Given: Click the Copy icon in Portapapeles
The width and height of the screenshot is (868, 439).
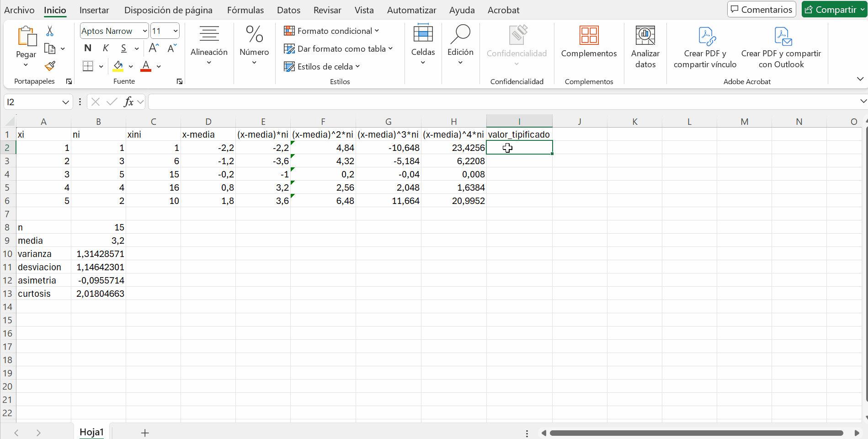Looking at the screenshot, I should click(50, 48).
